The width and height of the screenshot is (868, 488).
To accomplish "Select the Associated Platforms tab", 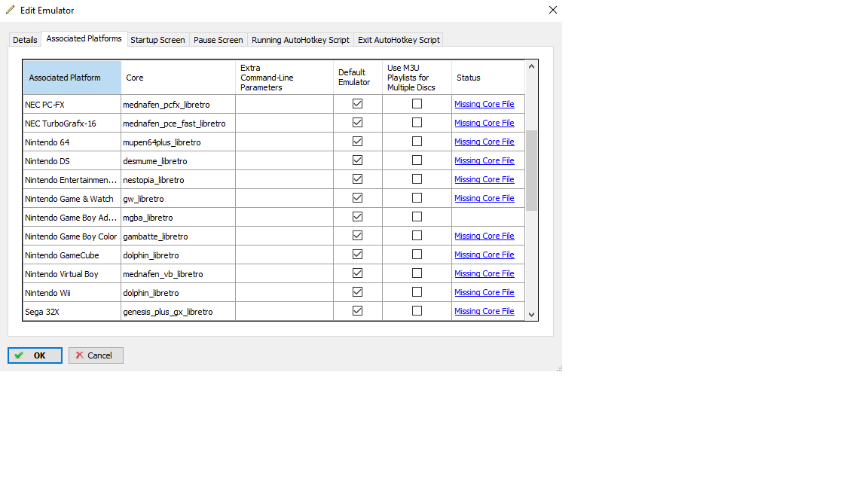I will [84, 38].
